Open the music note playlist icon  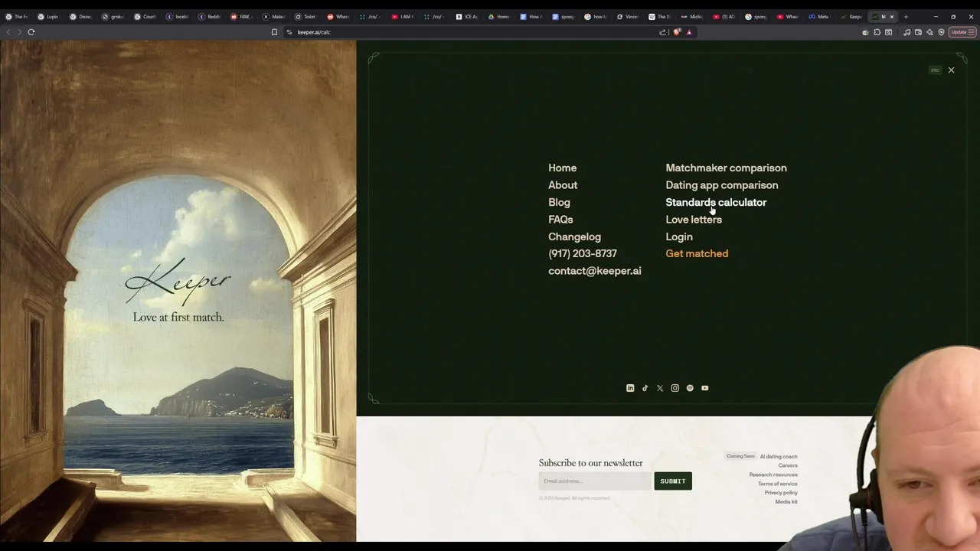[906, 32]
